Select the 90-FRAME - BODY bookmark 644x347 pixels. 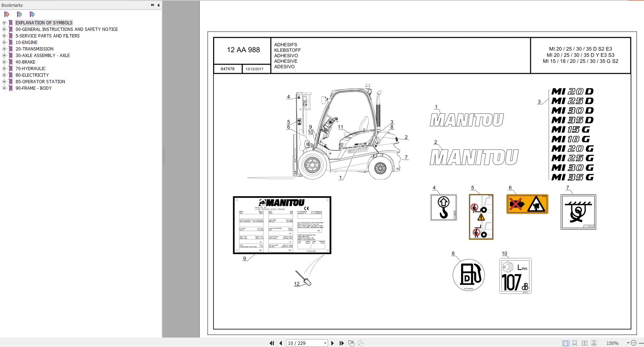[33, 88]
